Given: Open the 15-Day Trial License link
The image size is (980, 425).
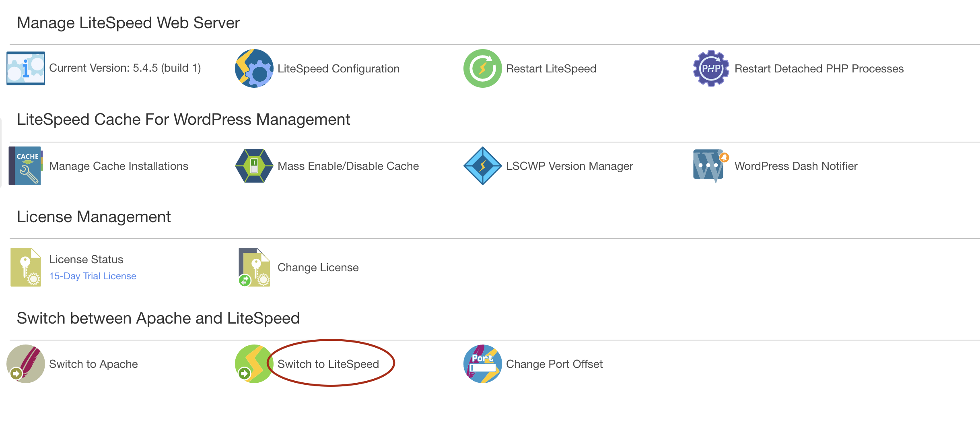Looking at the screenshot, I should (93, 276).
